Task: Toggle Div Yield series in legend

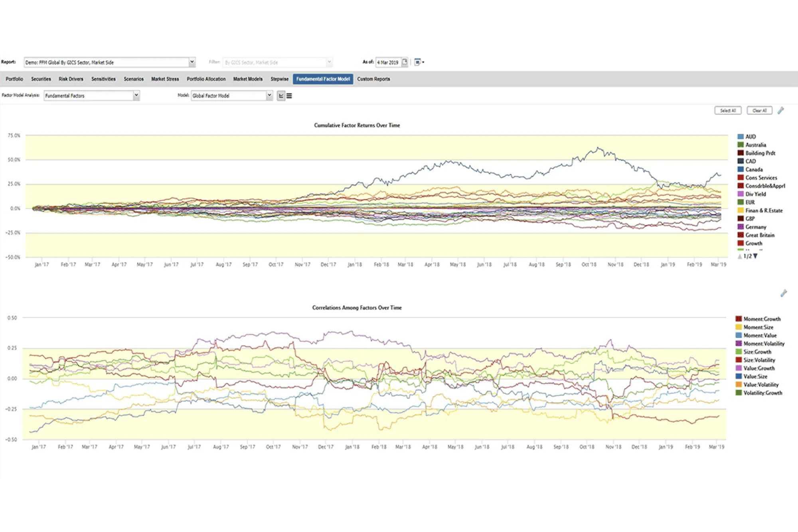Action: (755, 194)
